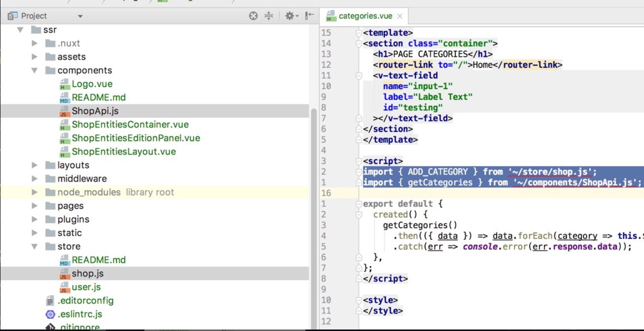Viewport: 644px width, 331px height.
Task: Select ShopEntitiesLayout.vue in the tree
Action: pos(124,152)
